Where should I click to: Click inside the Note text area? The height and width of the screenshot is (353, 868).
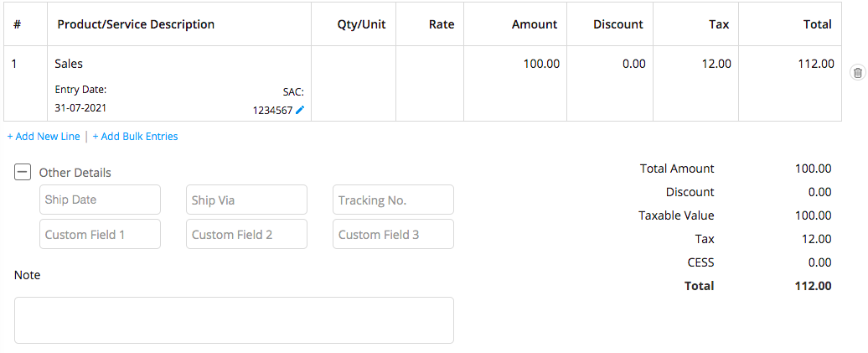point(234,319)
